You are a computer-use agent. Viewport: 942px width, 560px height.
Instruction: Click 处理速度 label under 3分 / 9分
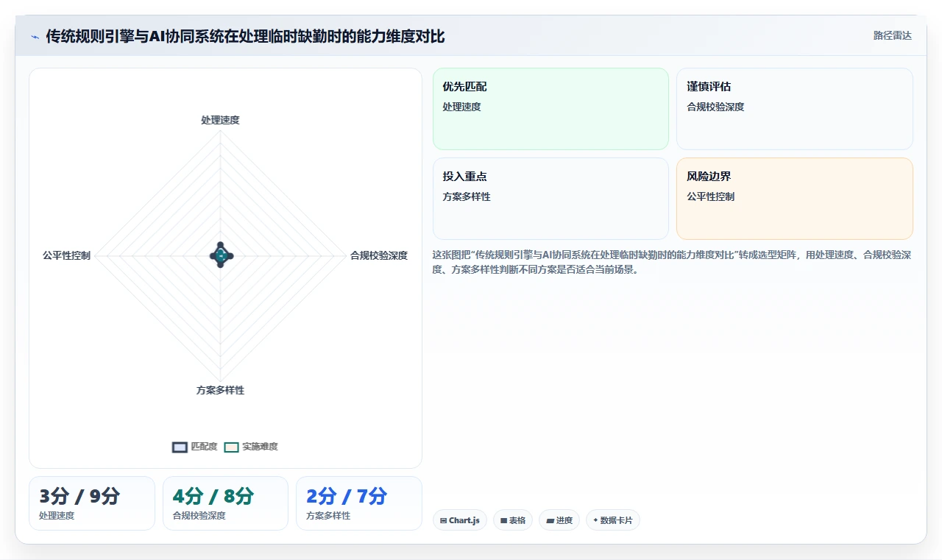57,516
